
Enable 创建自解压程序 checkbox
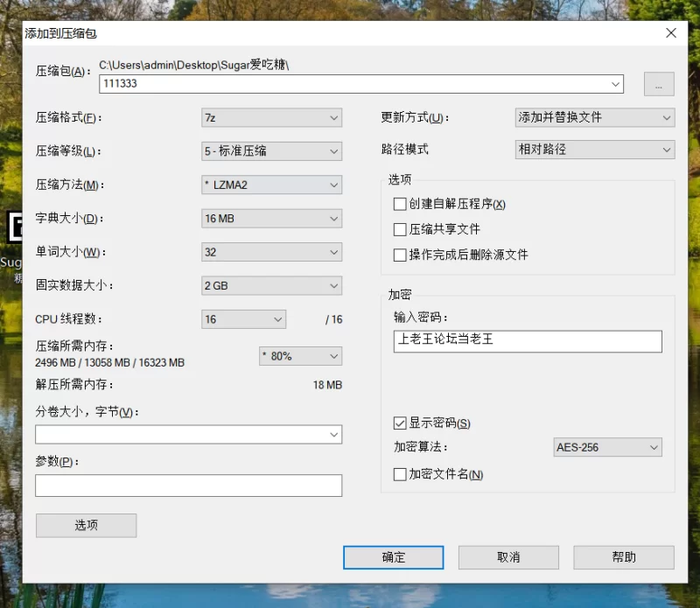pyautogui.click(x=400, y=205)
